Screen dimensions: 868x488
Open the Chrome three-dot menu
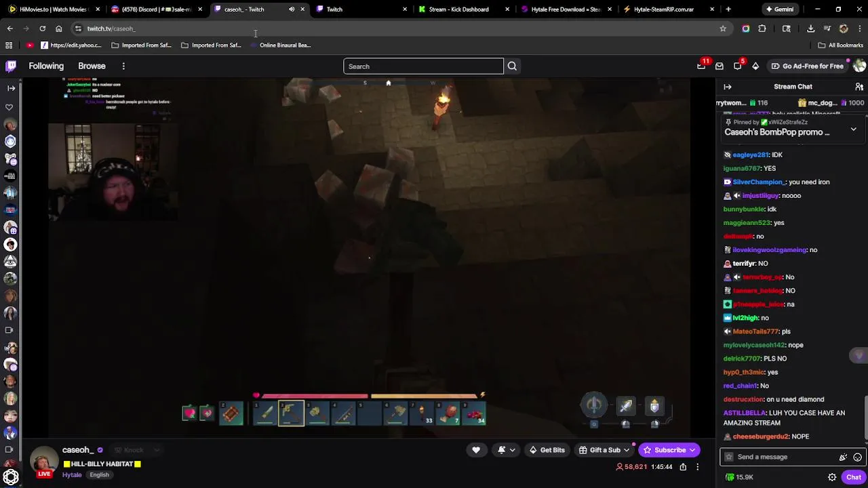pyautogui.click(x=860, y=28)
